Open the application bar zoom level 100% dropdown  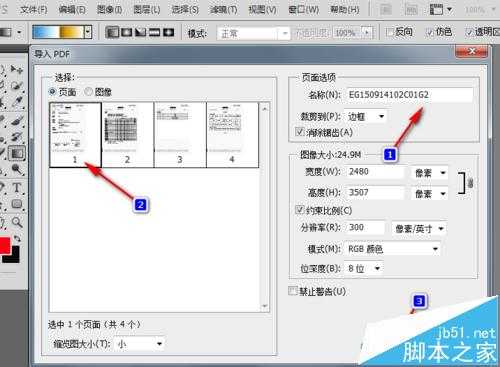pyautogui.click(x=480, y=10)
